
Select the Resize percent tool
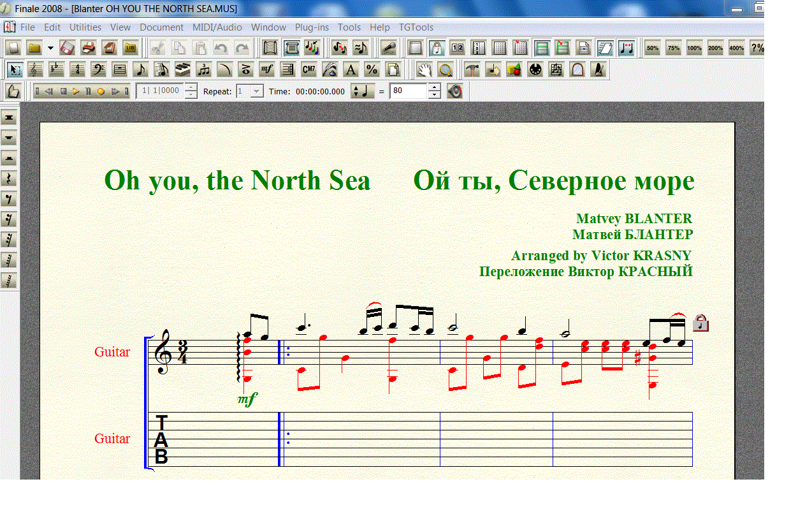[372, 70]
